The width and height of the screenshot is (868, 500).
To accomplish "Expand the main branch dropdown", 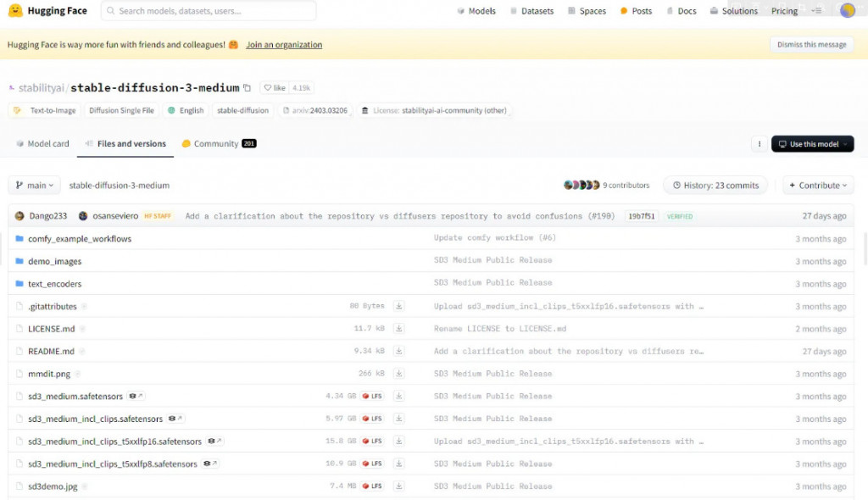I will pos(34,185).
